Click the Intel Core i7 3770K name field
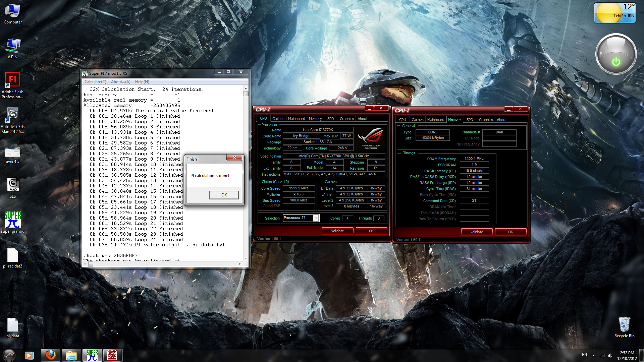Viewport: 644px width, 362px height. click(318, 130)
